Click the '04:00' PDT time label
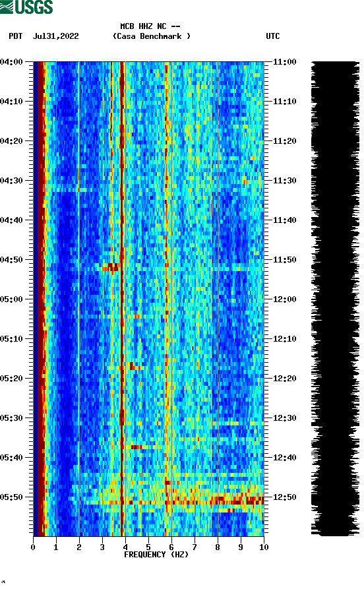Image resolution: width=364 pixels, height=589 pixels. (11, 61)
